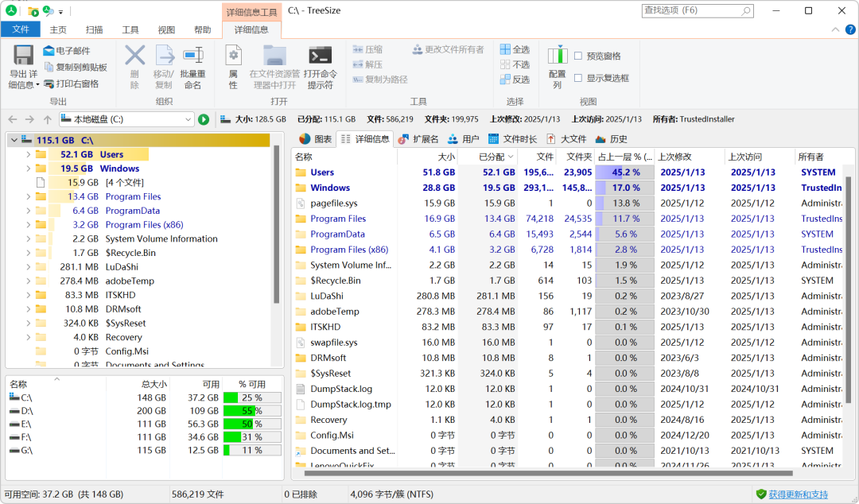The height and width of the screenshot is (504, 859).
Task: Expand the Users folder in tree
Action: tap(28, 154)
